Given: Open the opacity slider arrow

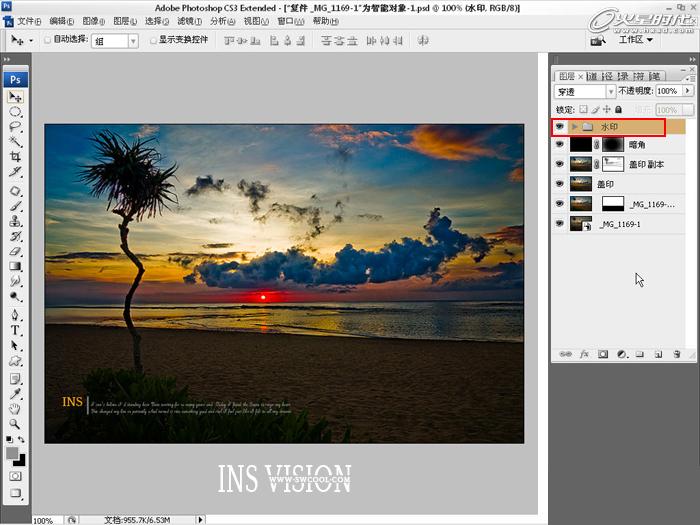Looking at the screenshot, I should point(688,91).
